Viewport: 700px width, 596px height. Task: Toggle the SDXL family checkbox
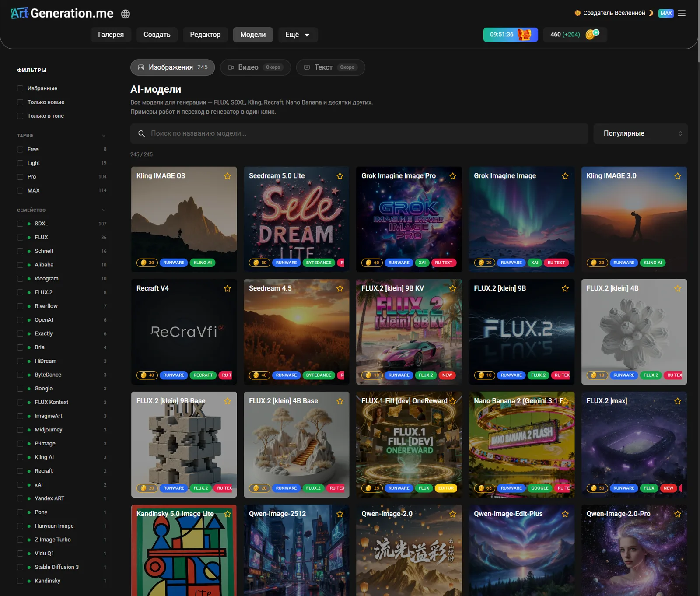pos(20,224)
